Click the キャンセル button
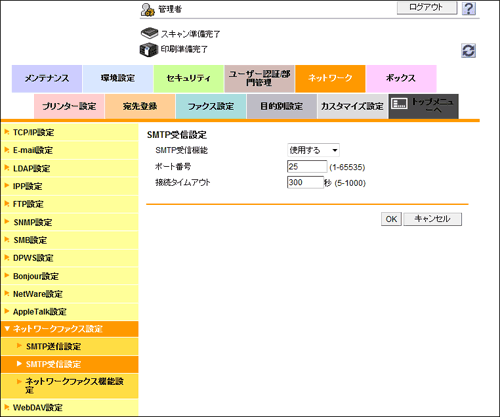The width and height of the screenshot is (500, 417). click(432, 219)
